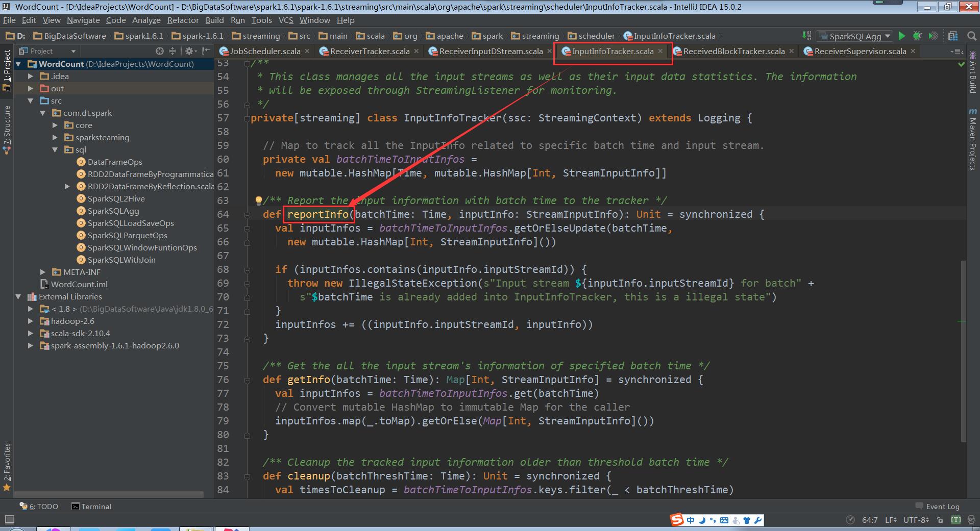Open Sogou wrench settings icon
980x531 pixels.
coord(758,520)
